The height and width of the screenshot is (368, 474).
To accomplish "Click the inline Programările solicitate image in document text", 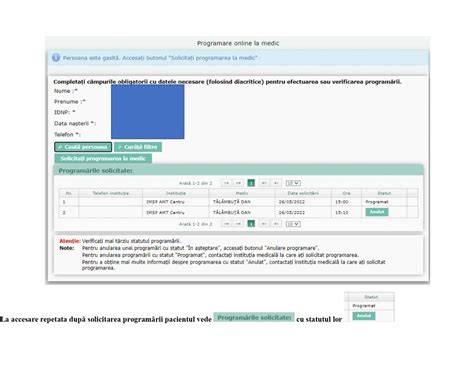I will (254, 317).
